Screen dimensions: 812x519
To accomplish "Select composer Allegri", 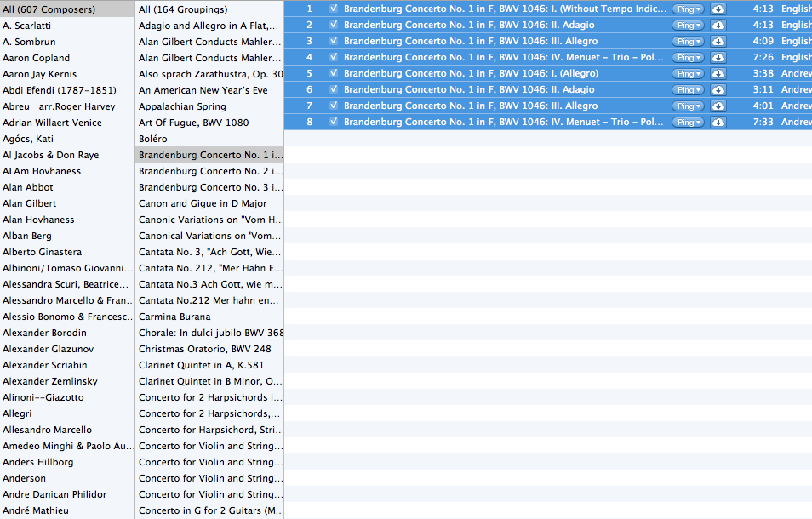I will pos(67,413).
